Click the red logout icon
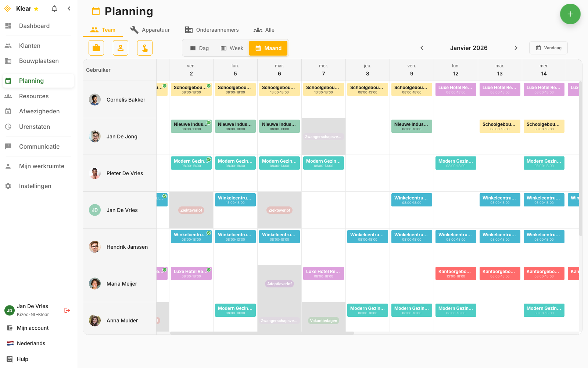588x368 pixels. point(67,310)
